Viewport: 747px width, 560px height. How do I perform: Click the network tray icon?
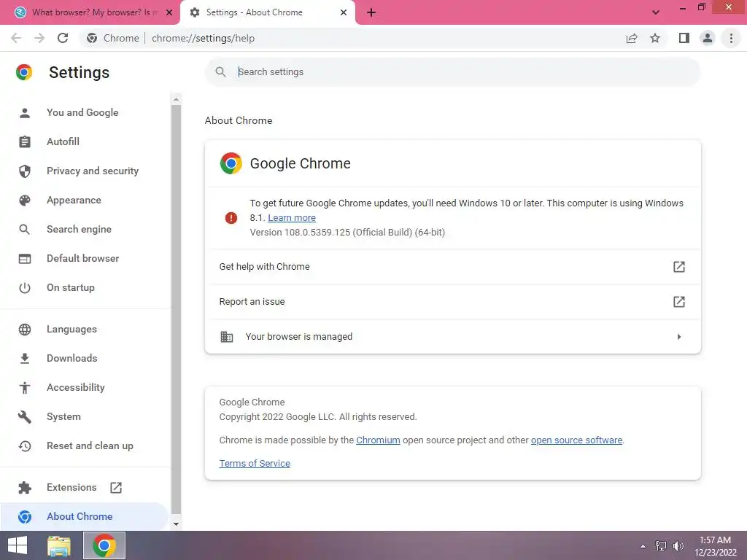[x=661, y=546]
